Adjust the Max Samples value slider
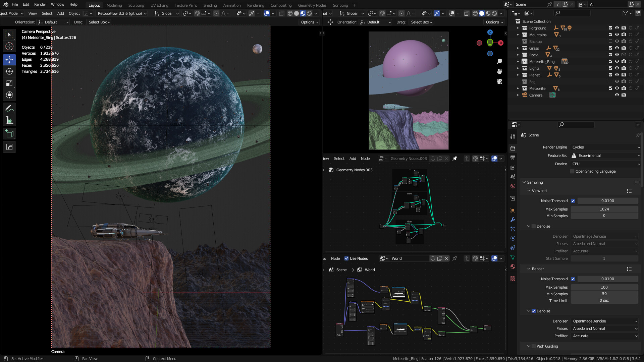 pyautogui.click(x=604, y=209)
